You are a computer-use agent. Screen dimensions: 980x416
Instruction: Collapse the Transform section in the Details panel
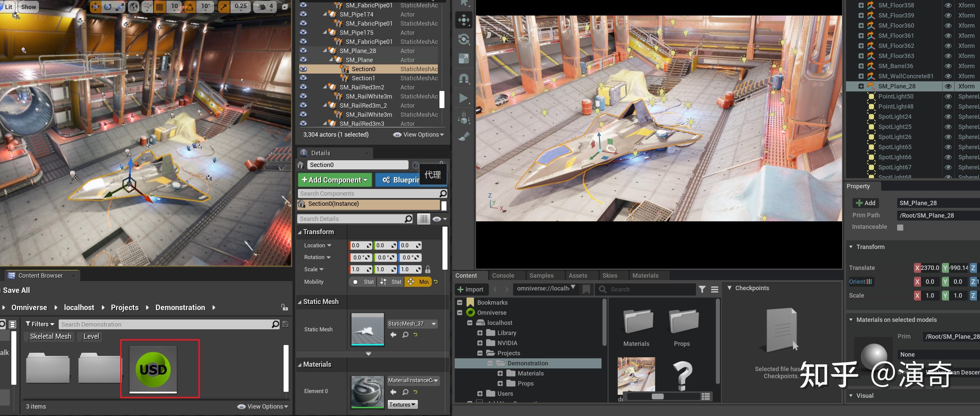(x=300, y=232)
